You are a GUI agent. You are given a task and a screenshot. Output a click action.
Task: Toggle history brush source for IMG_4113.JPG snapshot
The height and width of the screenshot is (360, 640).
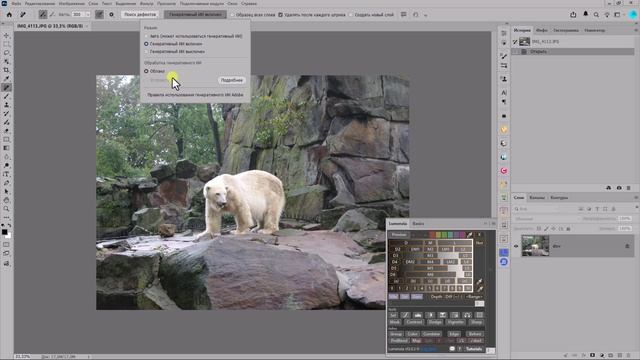coord(515,42)
